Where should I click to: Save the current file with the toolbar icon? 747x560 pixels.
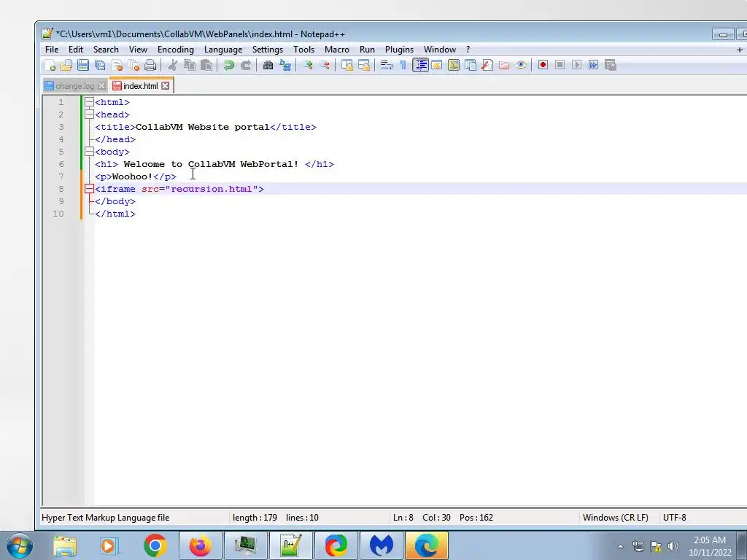click(x=83, y=65)
